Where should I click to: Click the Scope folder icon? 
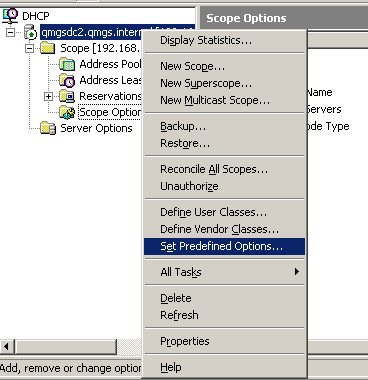click(48, 48)
